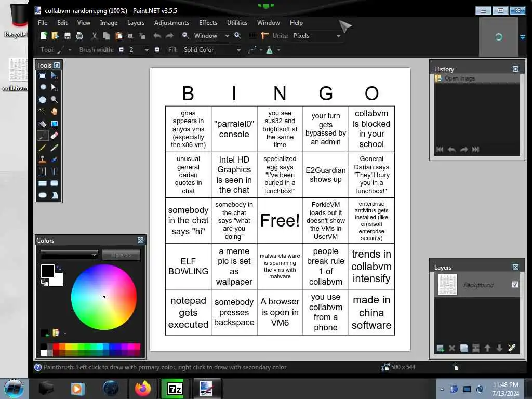532x399 pixels.
Task: Rewind history to the first step
Action: pos(440,149)
